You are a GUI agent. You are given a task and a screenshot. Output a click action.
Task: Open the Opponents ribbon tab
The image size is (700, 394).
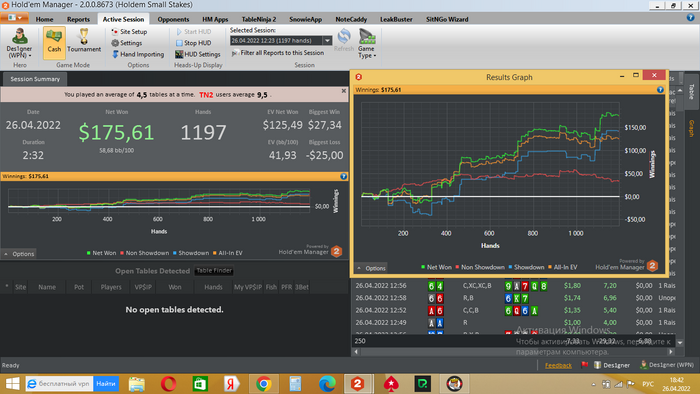tap(173, 19)
